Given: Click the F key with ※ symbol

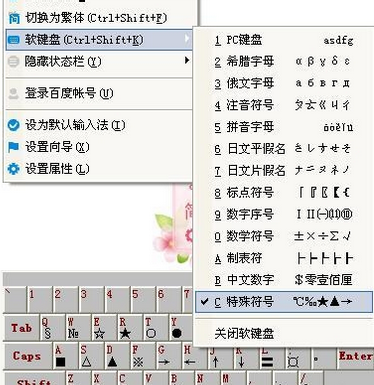Looking at the screenshot, I should pyautogui.click(x=143, y=356).
